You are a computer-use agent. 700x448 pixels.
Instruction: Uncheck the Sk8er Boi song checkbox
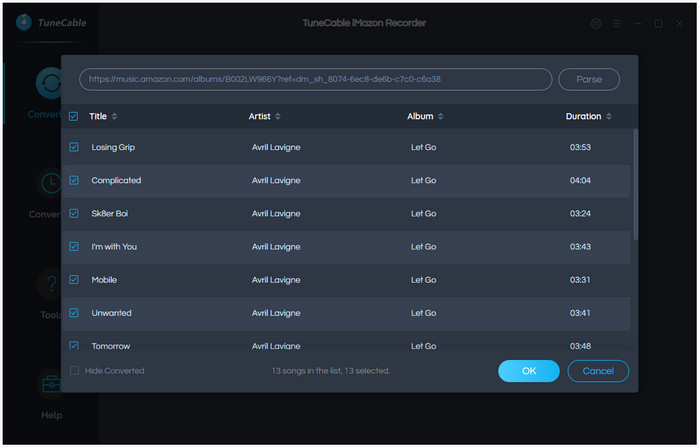click(x=74, y=213)
